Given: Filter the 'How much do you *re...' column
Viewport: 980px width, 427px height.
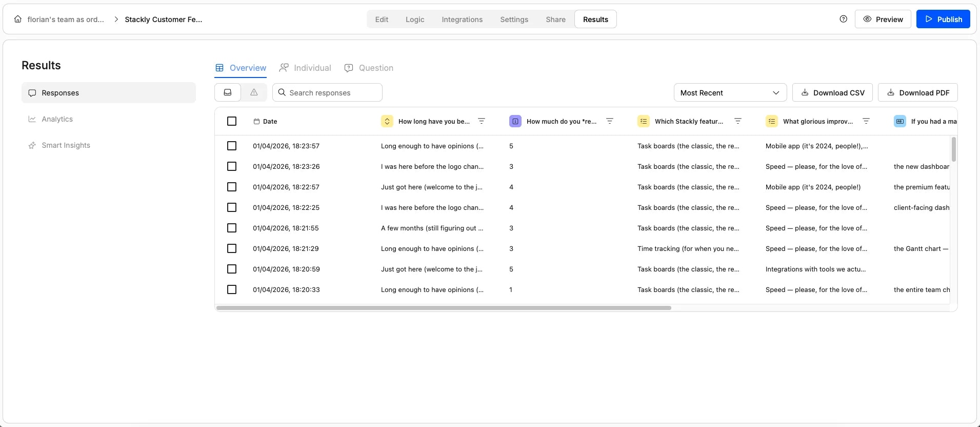Looking at the screenshot, I should 610,121.
